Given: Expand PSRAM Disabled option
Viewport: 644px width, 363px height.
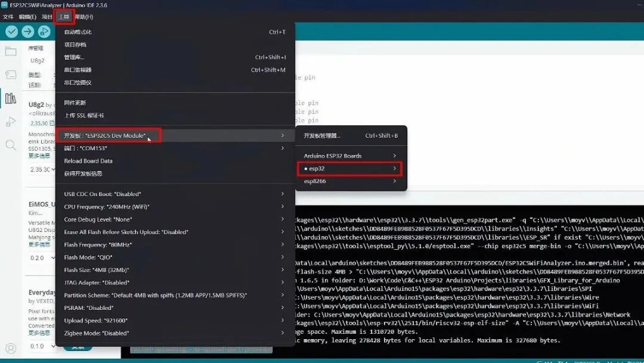Looking at the screenshot, I should click(x=175, y=308).
